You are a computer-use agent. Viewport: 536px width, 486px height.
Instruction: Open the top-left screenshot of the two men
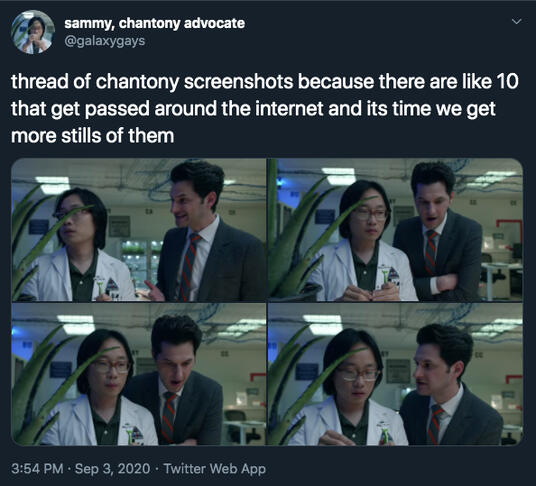point(138,230)
